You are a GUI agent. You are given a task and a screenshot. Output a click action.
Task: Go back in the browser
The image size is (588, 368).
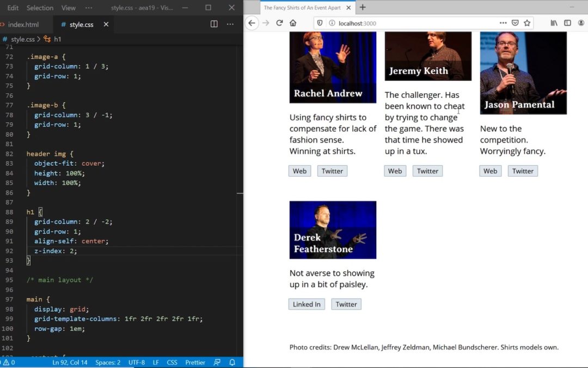[252, 23]
